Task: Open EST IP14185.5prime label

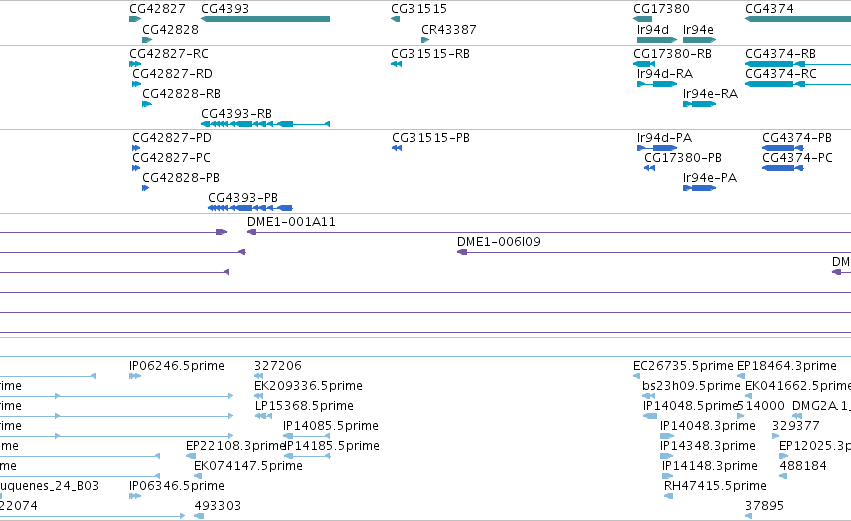Action: pyautogui.click(x=332, y=446)
